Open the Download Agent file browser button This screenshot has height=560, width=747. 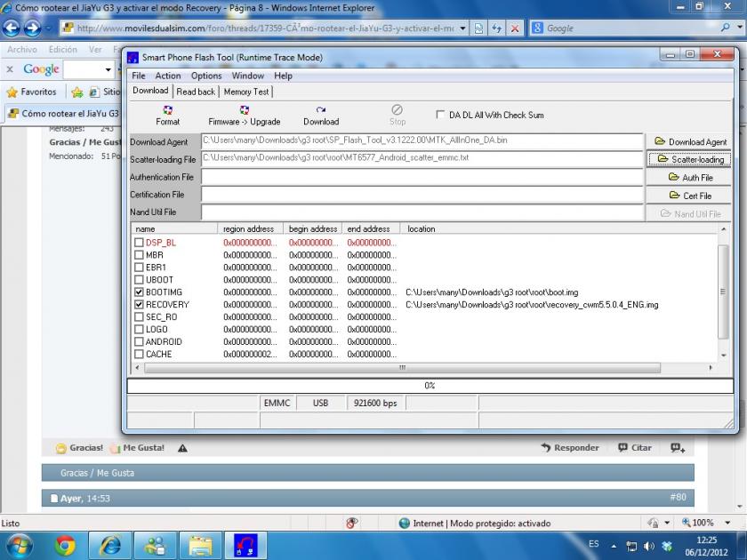[x=689, y=141]
